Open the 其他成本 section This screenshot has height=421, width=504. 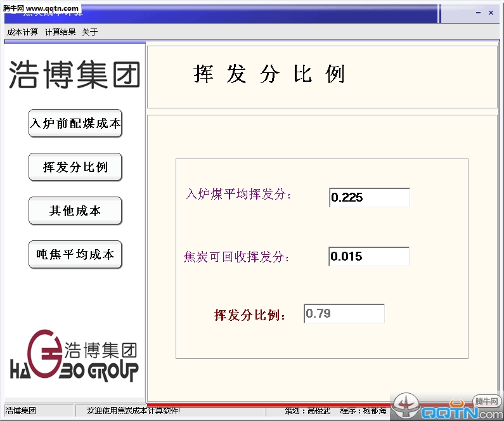[x=75, y=211]
